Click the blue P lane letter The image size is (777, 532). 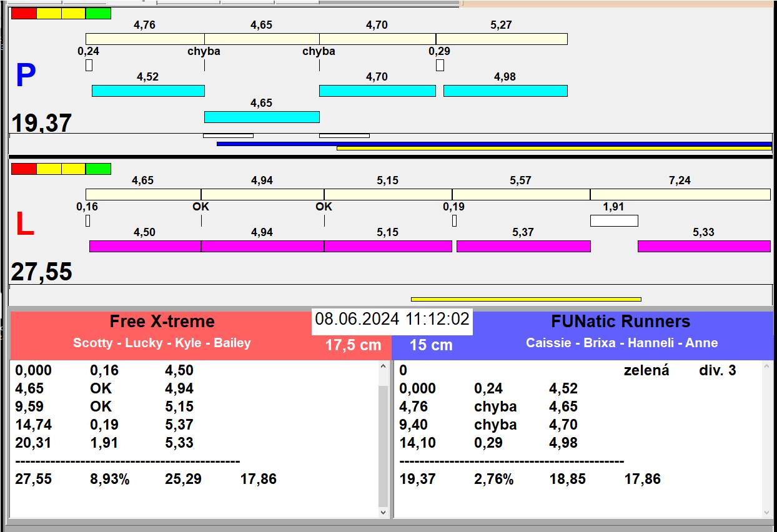[x=26, y=76]
